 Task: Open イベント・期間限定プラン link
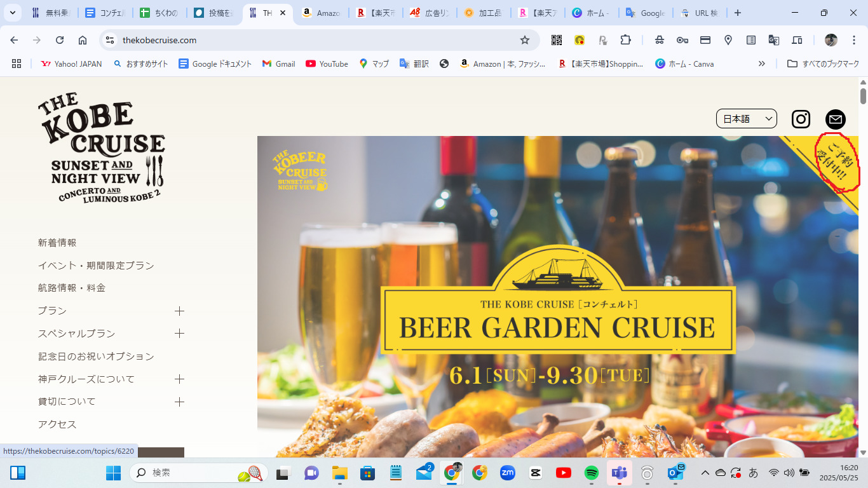click(x=96, y=266)
